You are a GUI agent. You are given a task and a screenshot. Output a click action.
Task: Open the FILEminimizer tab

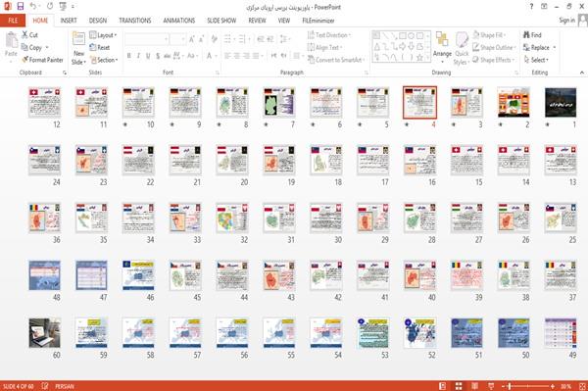(x=318, y=21)
